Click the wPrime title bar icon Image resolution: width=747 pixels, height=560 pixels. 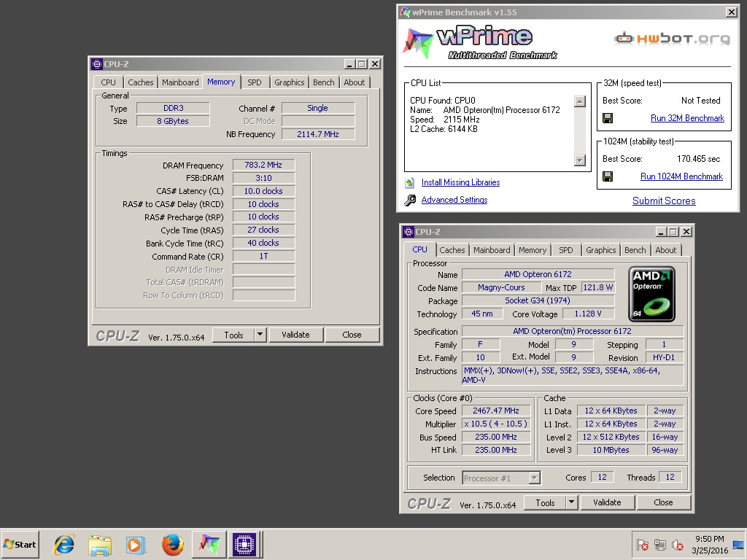[406, 12]
